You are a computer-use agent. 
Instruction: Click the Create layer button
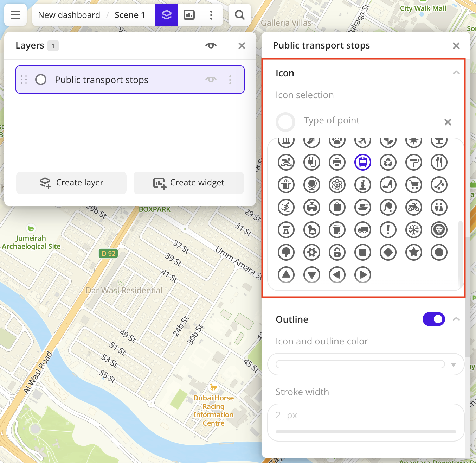[71, 183]
